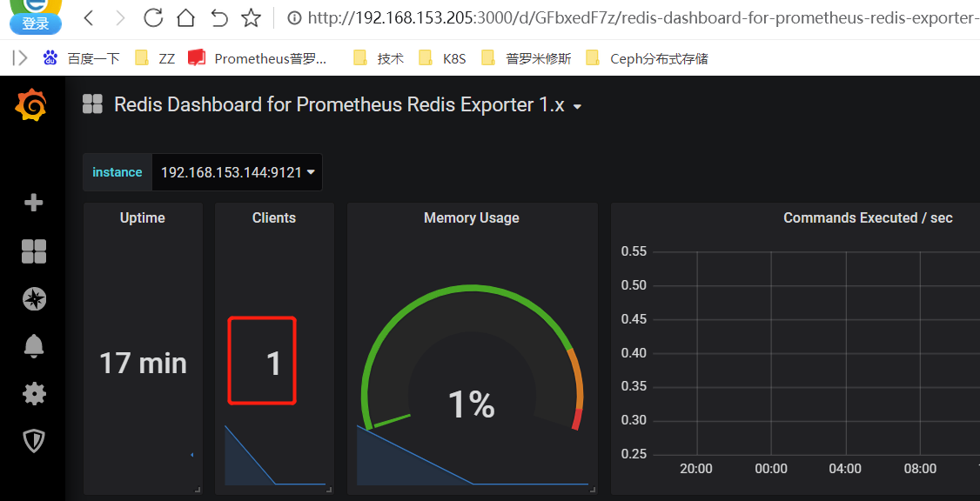Click the 0.40 y-axis label
The height and width of the screenshot is (501, 980).
click(633, 353)
